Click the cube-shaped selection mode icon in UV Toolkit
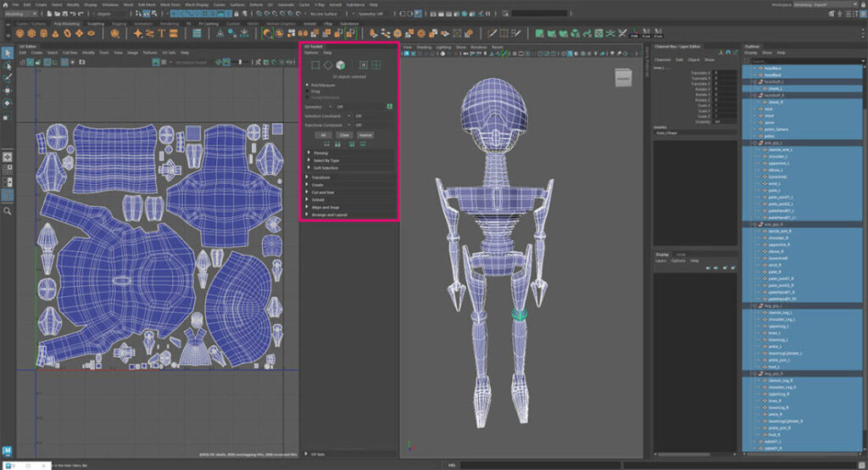The image size is (868, 470). click(x=341, y=65)
